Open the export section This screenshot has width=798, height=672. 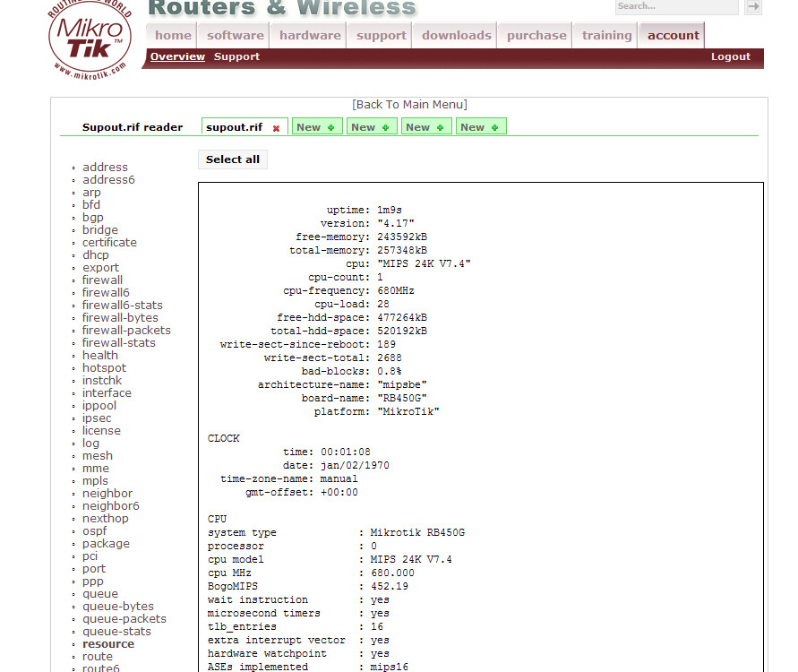(x=101, y=267)
